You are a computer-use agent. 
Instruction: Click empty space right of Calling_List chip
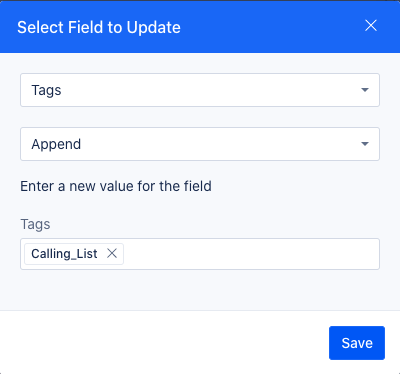pos(250,254)
